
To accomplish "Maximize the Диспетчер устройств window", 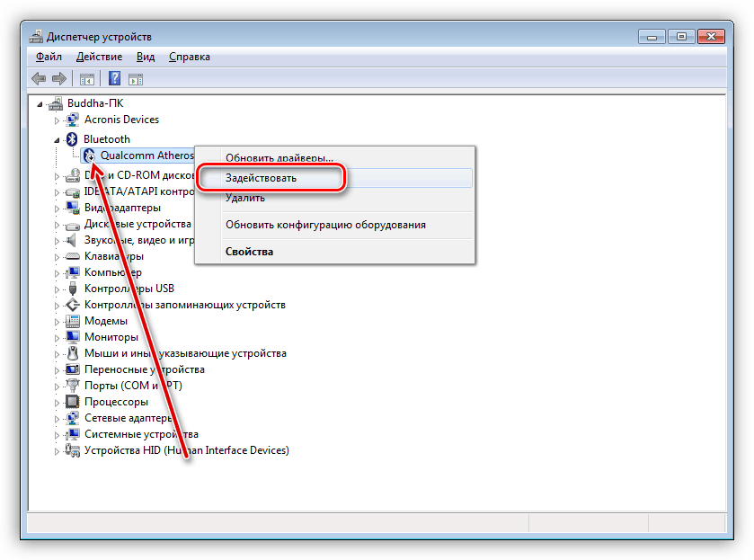I will (x=681, y=37).
